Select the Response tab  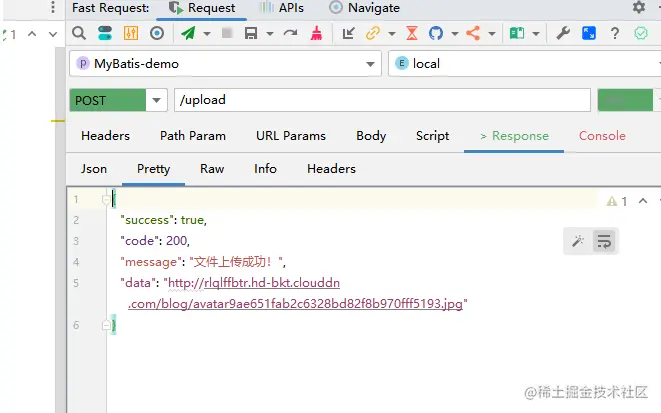point(514,136)
